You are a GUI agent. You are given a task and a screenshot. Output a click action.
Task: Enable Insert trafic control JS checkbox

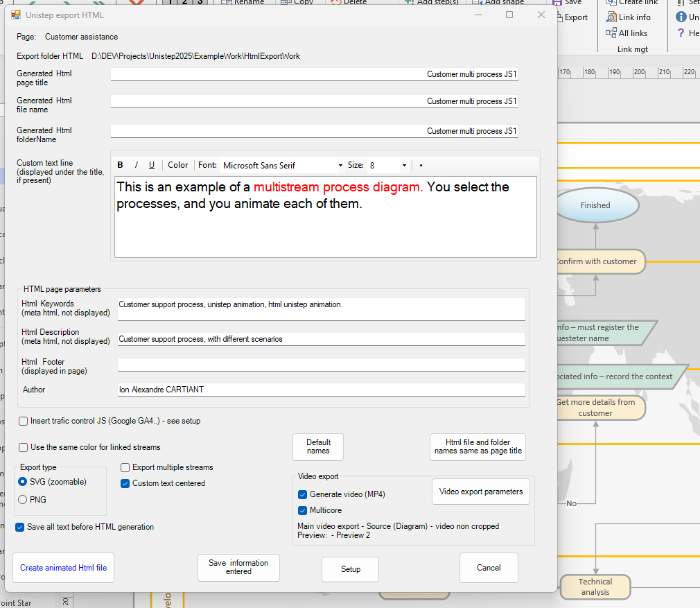coord(24,421)
